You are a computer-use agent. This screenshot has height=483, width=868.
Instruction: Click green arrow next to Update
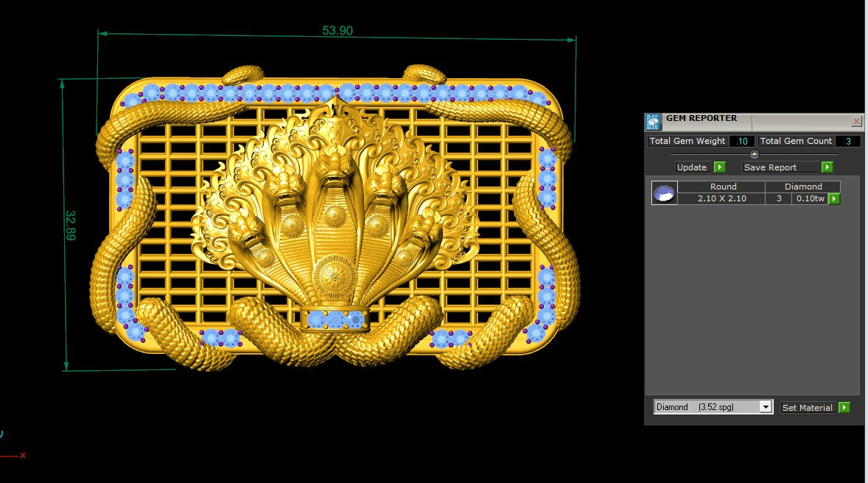[720, 167]
